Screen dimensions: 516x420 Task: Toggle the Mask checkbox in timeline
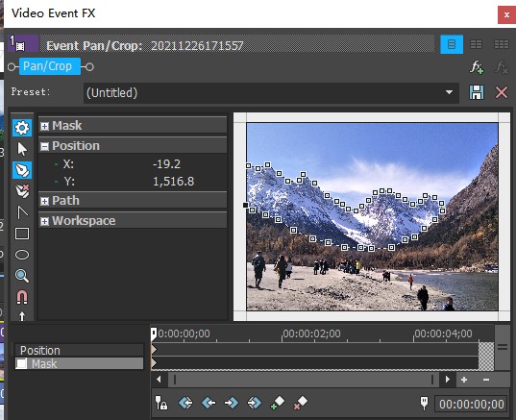21,363
